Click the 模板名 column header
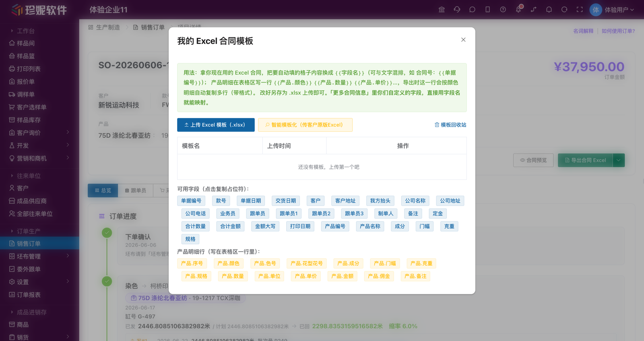The image size is (644, 341). pos(220,146)
